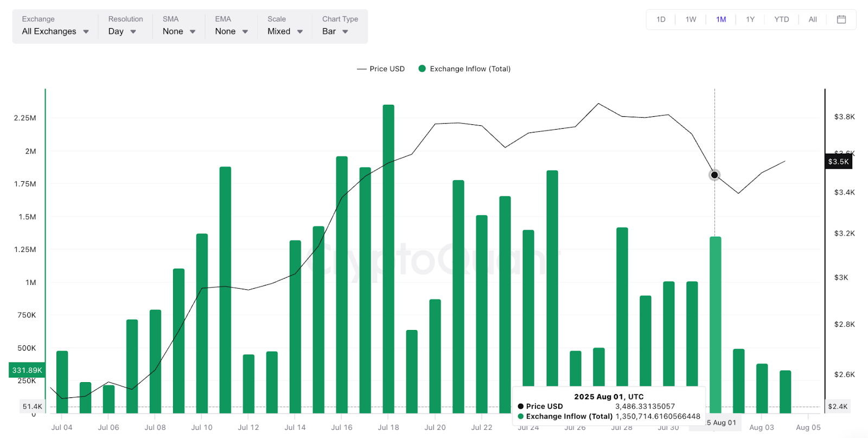Viewport: 868px width, 438px height.
Task: Choose the YTD time range
Action: click(781, 20)
